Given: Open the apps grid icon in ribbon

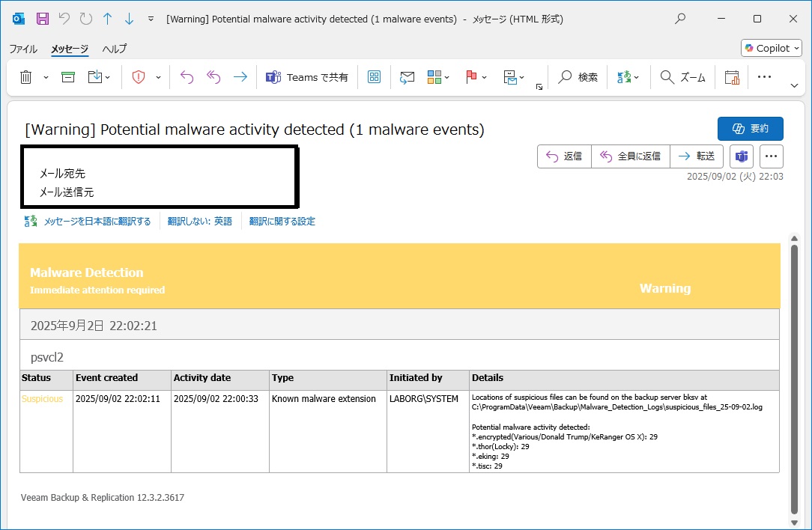Looking at the screenshot, I should pyautogui.click(x=374, y=77).
